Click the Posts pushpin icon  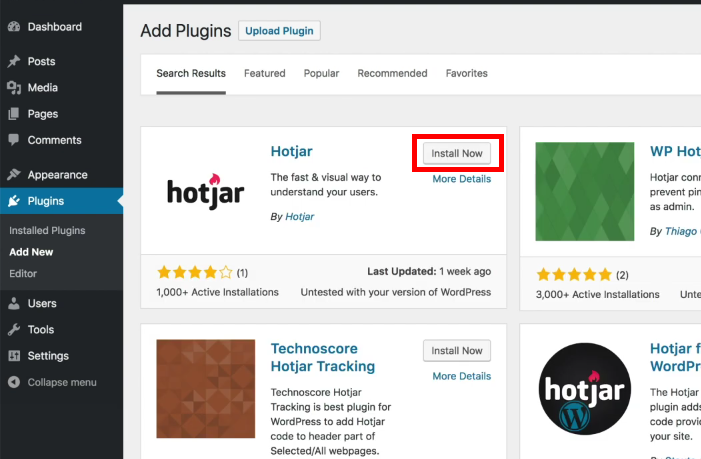point(14,61)
